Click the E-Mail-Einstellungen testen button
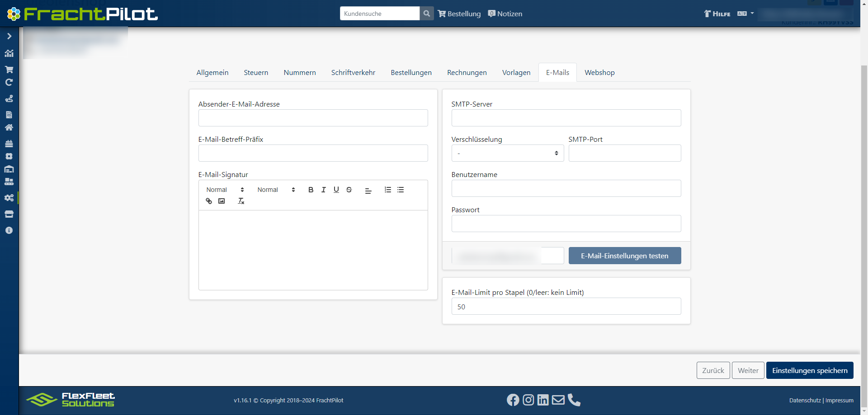Viewport: 868px width, 415px height. (x=625, y=256)
